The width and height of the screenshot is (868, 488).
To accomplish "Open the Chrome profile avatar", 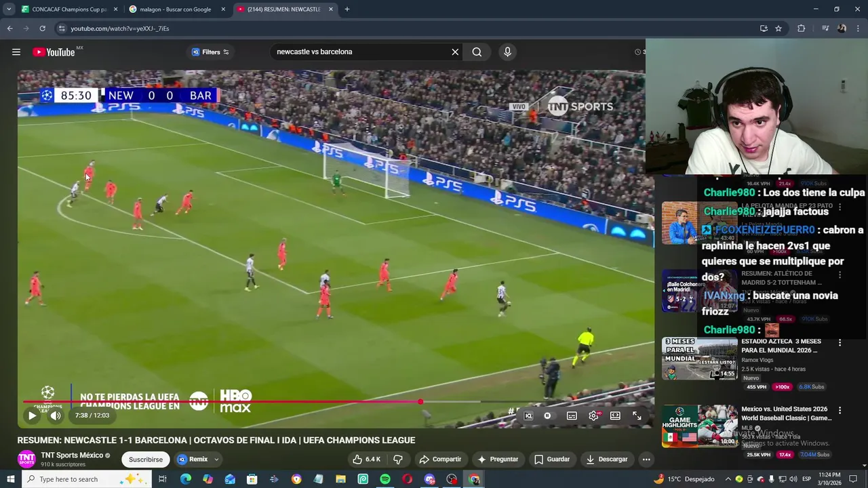I will [x=842, y=28].
